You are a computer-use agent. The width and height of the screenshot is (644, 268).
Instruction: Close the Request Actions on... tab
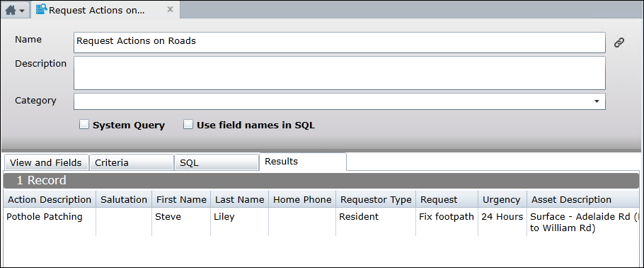[171, 9]
